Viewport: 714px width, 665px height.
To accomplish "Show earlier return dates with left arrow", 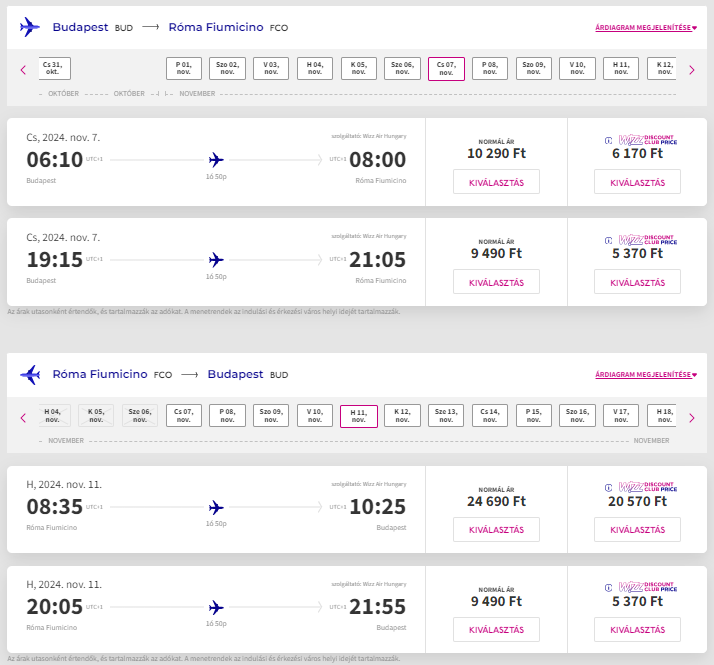I will coord(23,417).
